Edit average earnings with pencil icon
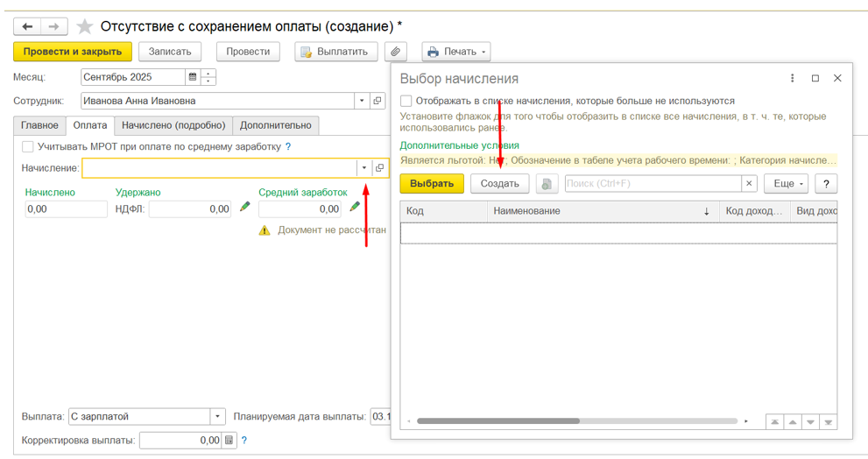 (355, 208)
